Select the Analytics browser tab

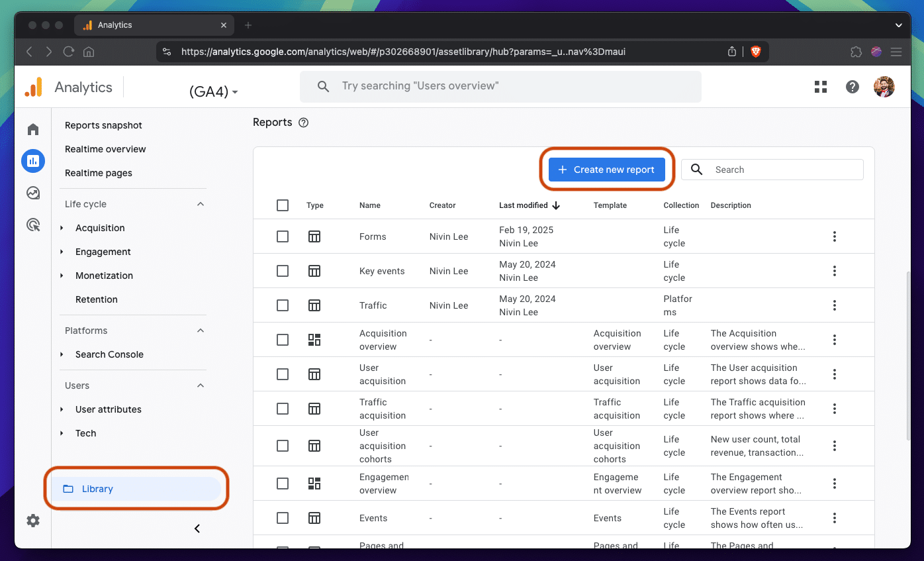[154, 25]
